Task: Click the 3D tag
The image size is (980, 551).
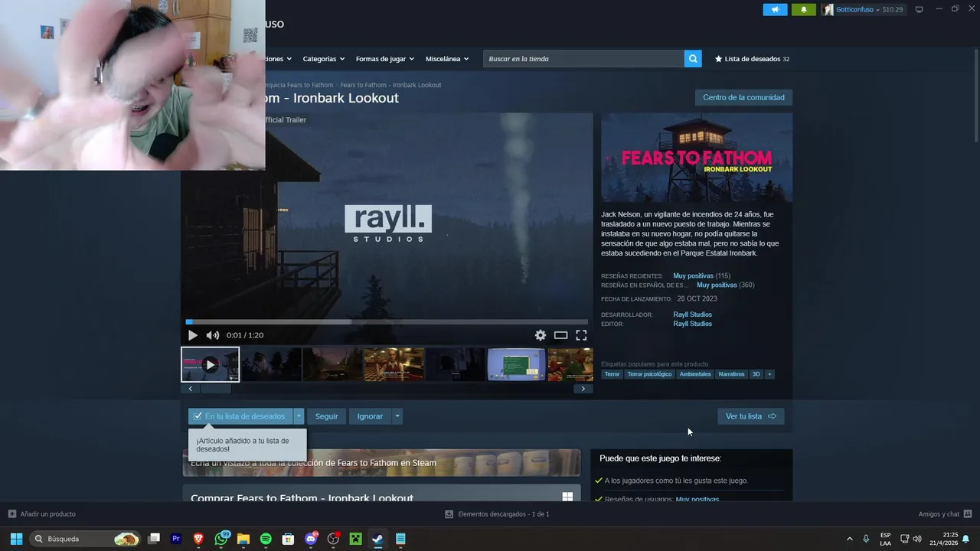Action: [756, 374]
